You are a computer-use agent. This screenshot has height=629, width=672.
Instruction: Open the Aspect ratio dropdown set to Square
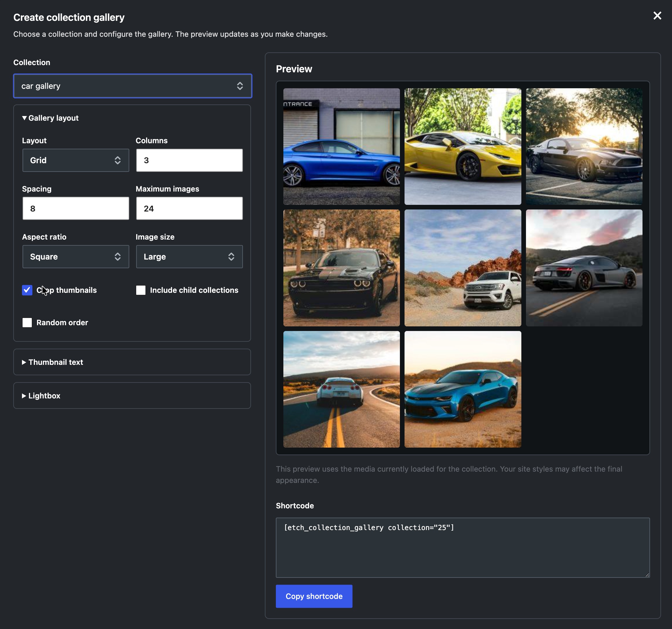(x=76, y=257)
